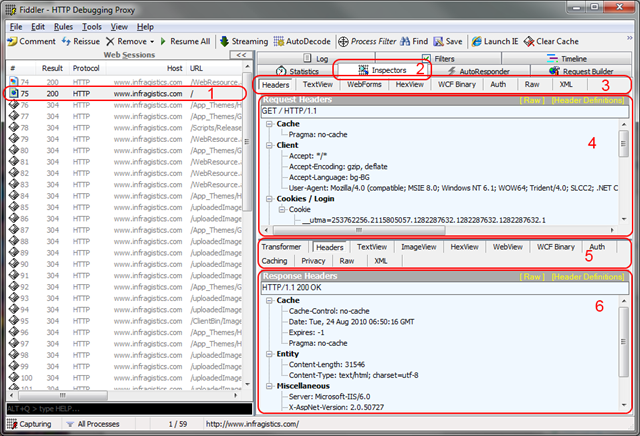Open the Remove dropdown arrow

(x=152, y=42)
